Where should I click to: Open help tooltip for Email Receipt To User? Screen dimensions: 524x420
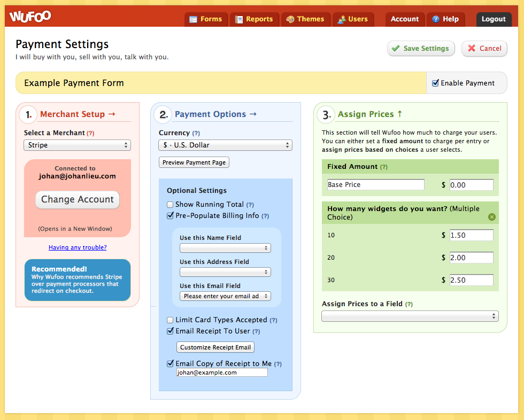point(256,331)
